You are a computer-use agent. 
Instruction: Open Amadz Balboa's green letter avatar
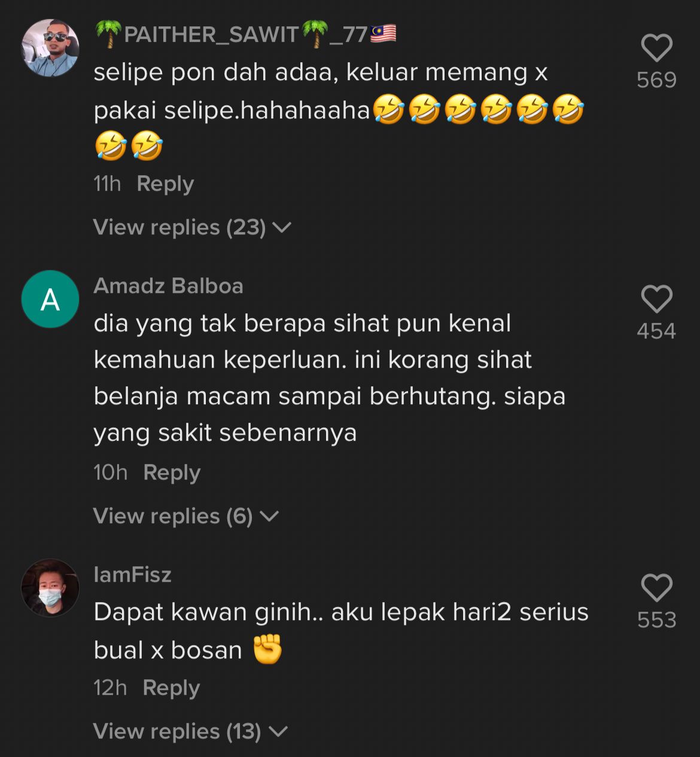click(50, 299)
